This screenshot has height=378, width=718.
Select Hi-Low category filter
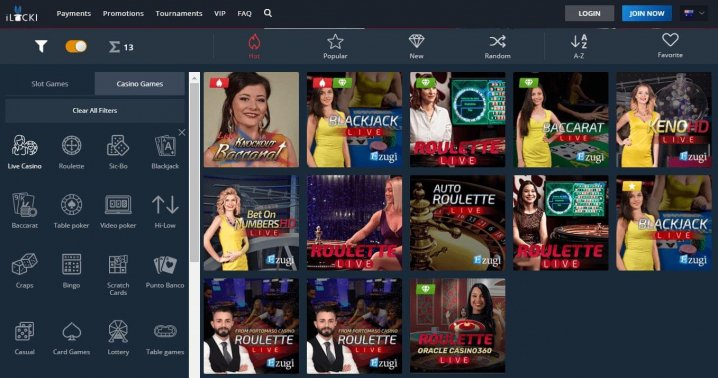coord(165,211)
